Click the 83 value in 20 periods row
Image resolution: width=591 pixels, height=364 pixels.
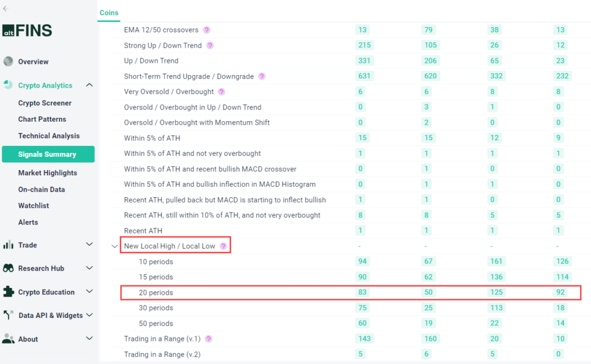click(x=362, y=292)
